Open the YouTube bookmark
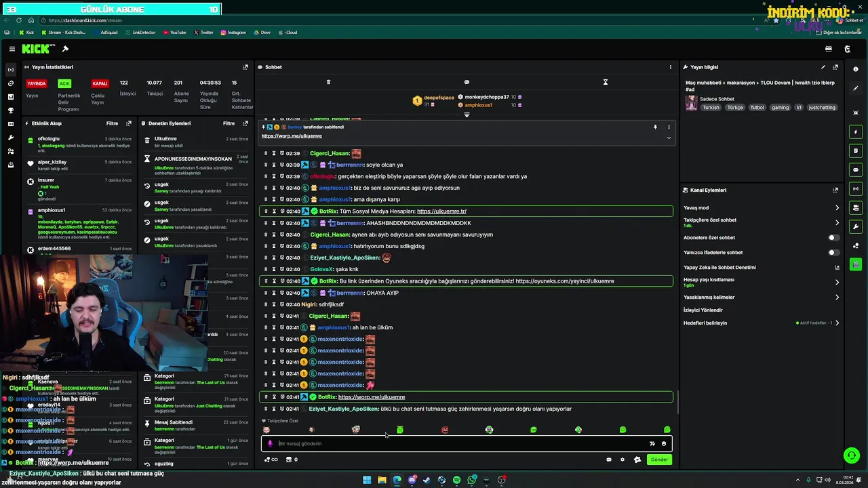 (174, 33)
